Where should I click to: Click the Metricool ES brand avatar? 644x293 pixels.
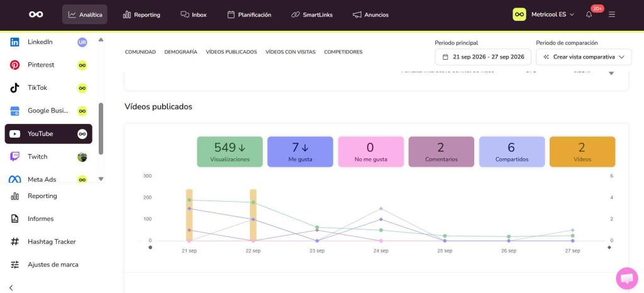(x=519, y=14)
